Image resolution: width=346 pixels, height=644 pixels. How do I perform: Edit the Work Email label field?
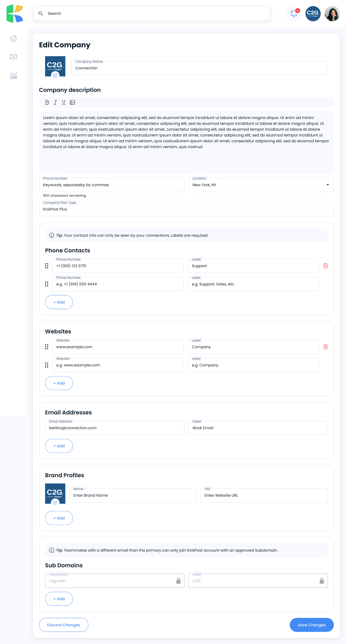point(258,428)
